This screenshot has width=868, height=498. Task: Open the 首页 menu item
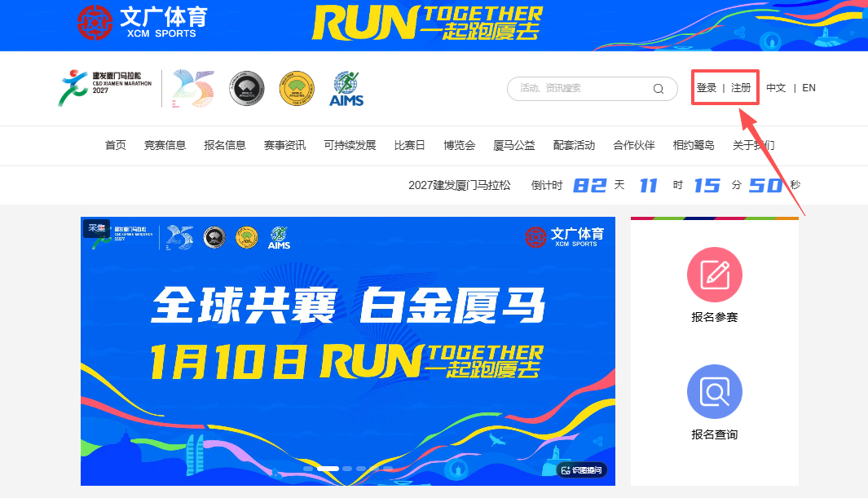pos(116,145)
